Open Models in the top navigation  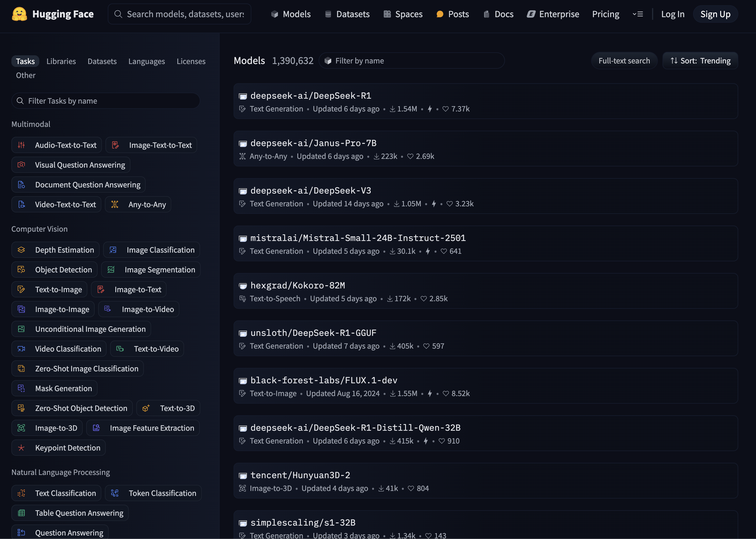[291, 14]
